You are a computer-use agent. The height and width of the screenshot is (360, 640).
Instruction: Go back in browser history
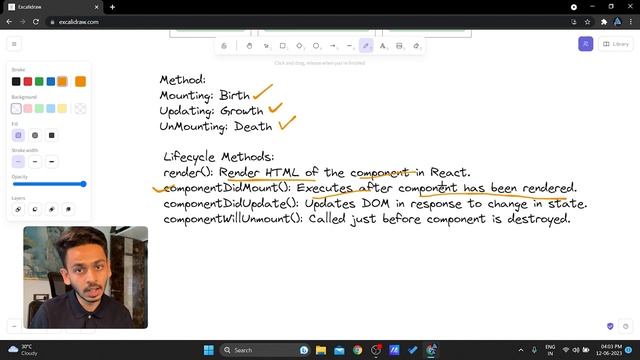tap(9, 22)
